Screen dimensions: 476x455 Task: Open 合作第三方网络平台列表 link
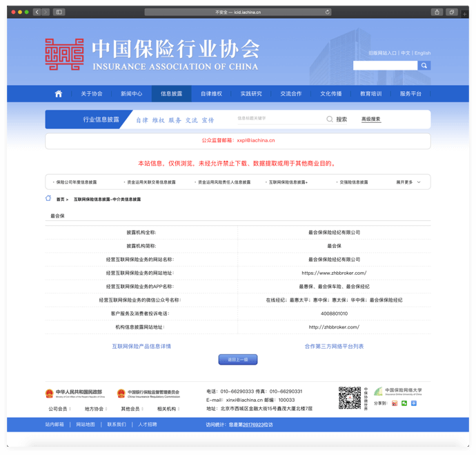[x=334, y=347]
